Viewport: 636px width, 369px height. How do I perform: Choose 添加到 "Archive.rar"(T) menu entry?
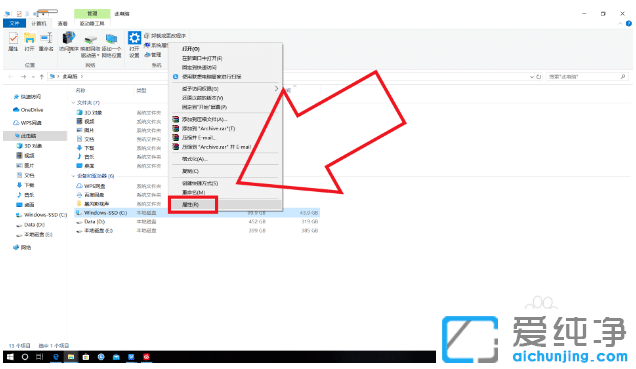(225, 129)
